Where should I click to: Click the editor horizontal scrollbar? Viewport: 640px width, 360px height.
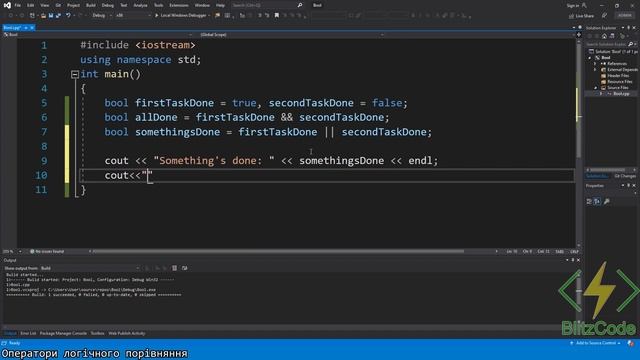[x=278, y=251]
